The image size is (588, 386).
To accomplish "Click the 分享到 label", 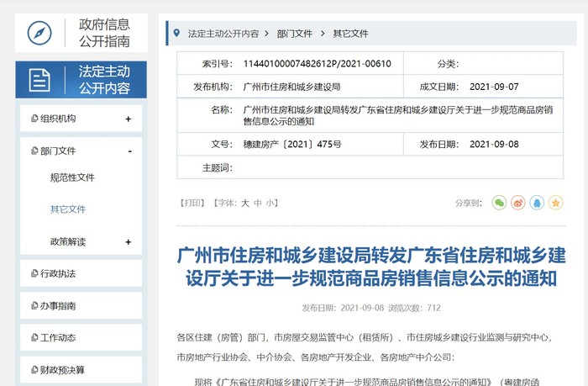I will (x=469, y=204).
